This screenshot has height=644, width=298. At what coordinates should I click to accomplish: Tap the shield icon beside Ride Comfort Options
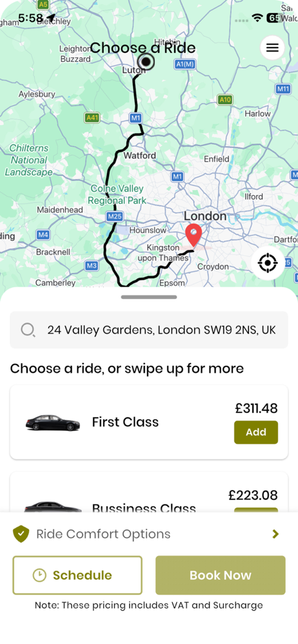tap(21, 534)
